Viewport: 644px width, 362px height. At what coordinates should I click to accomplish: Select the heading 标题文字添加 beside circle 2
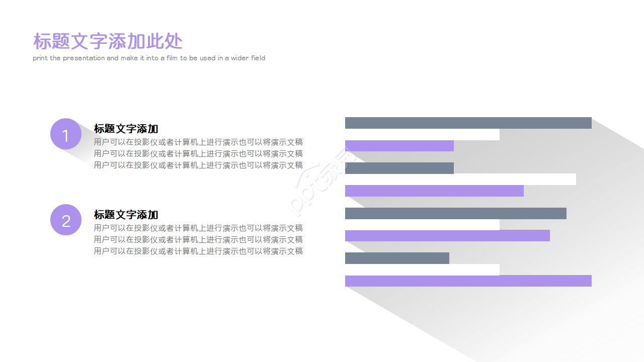(x=125, y=215)
